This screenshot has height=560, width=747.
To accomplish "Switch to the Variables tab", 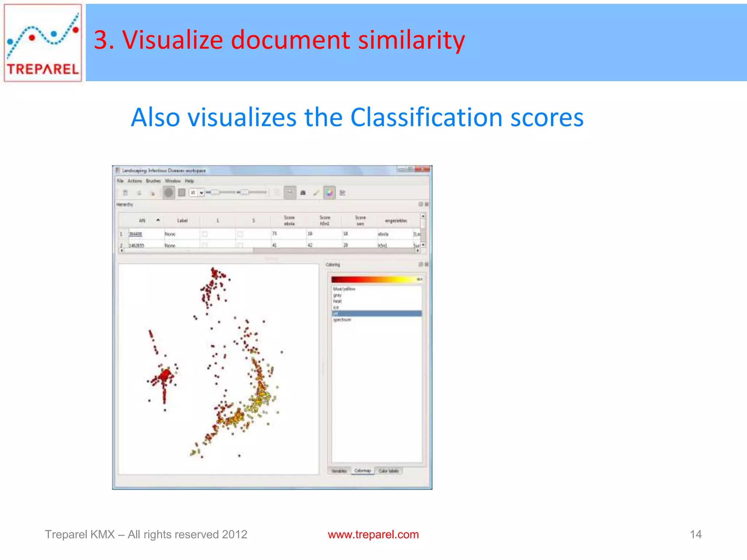I will click(339, 471).
